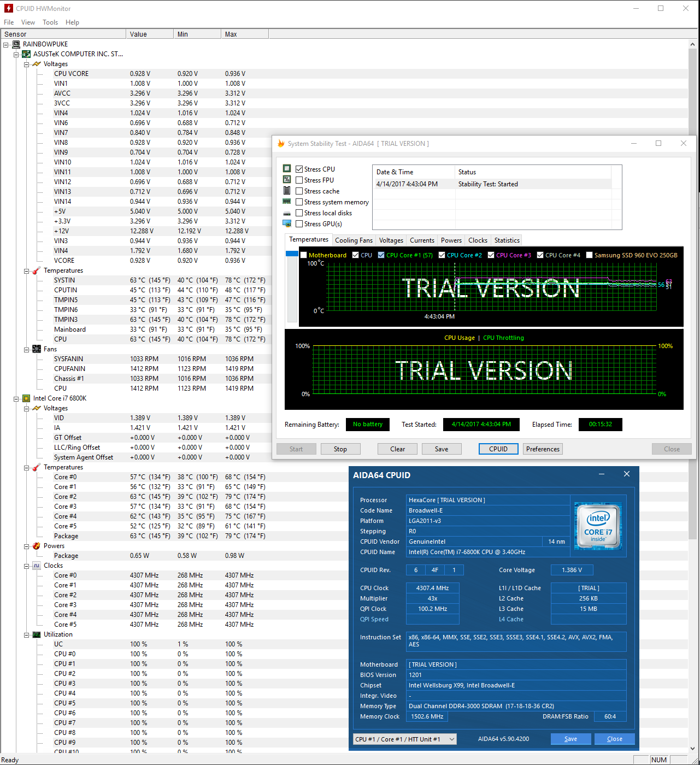Open the Tools menu in HWMonitor
The image size is (700, 765).
pyautogui.click(x=50, y=22)
